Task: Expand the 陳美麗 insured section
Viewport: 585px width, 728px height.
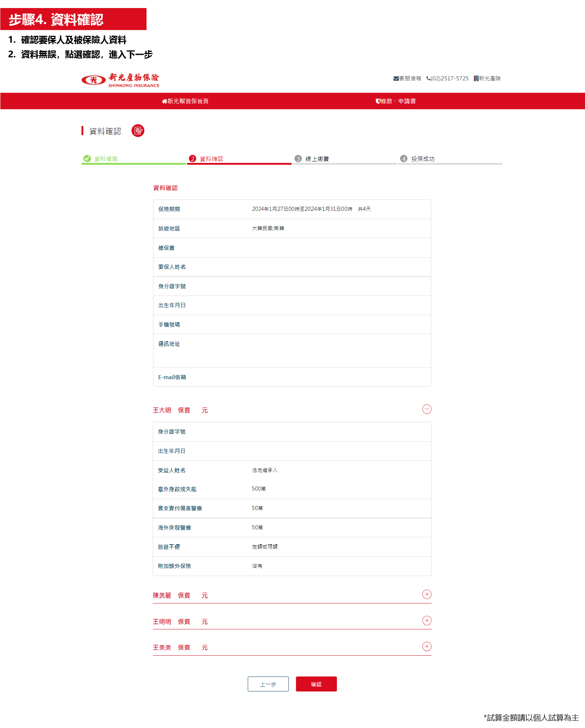Action: [427, 594]
